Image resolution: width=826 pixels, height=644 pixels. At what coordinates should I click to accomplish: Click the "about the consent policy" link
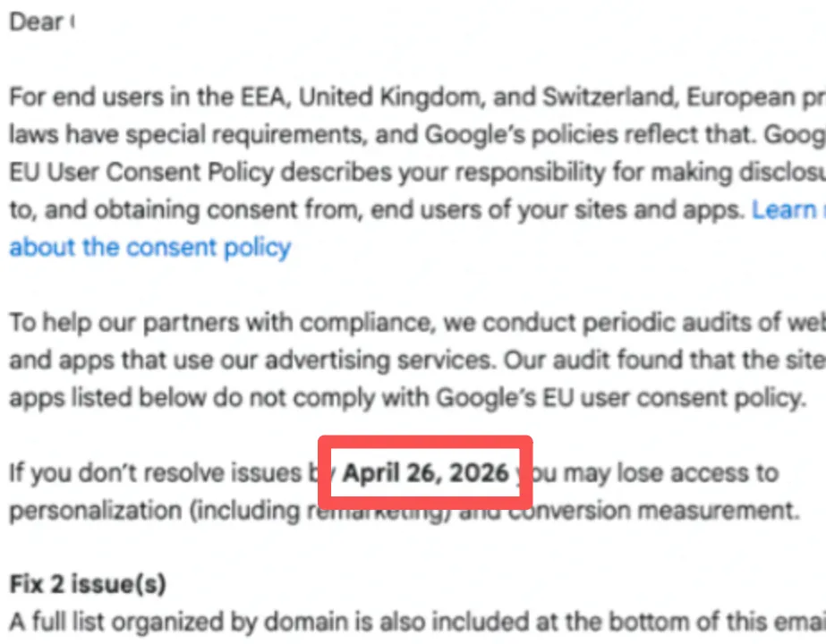tap(149, 246)
